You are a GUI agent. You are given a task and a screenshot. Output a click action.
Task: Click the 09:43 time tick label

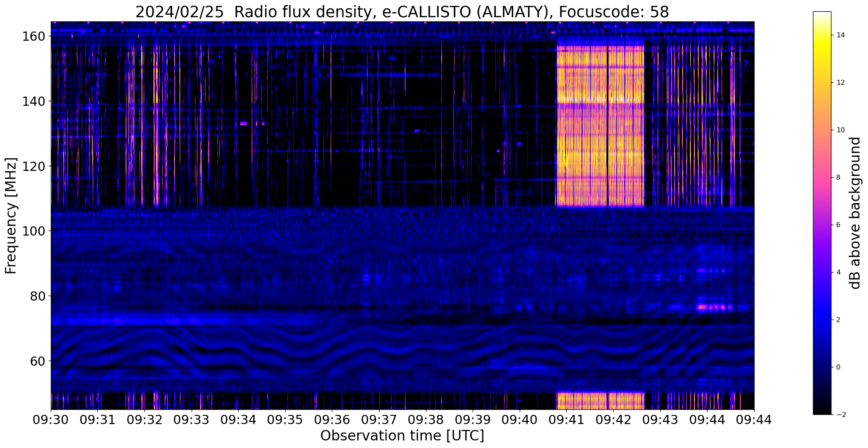pos(660,419)
